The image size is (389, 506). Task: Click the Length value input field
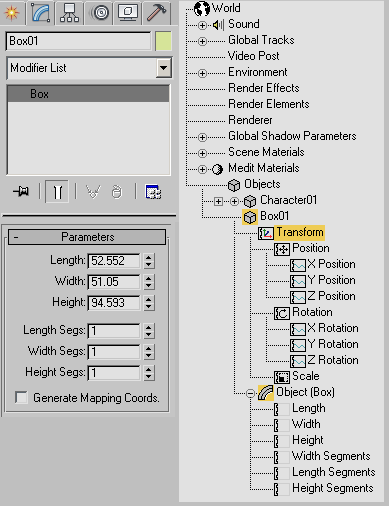pyautogui.click(x=114, y=261)
